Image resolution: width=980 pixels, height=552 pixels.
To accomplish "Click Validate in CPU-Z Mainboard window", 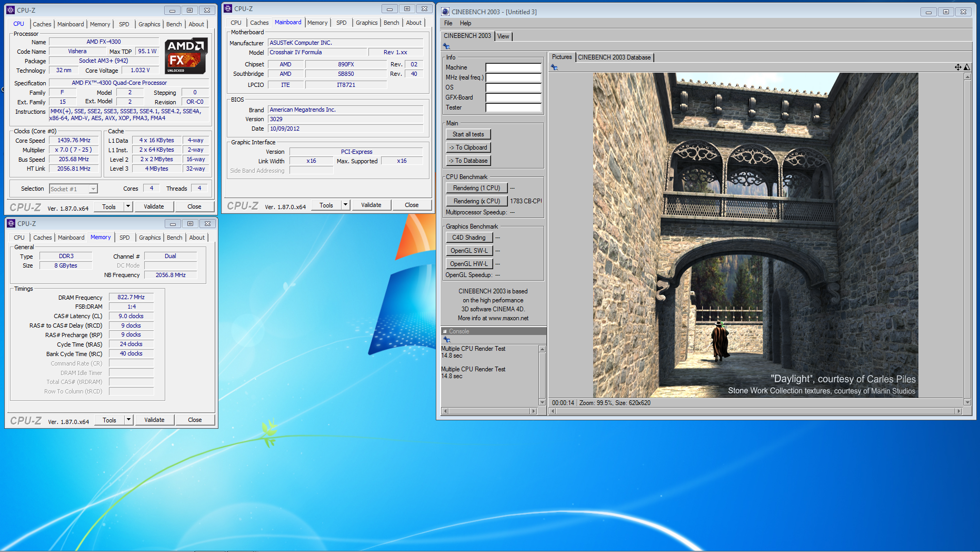I will (371, 205).
